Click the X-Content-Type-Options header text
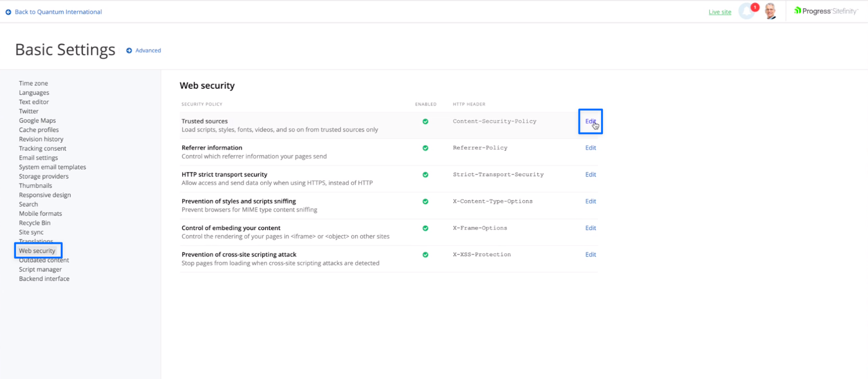The image size is (868, 379). click(x=493, y=202)
